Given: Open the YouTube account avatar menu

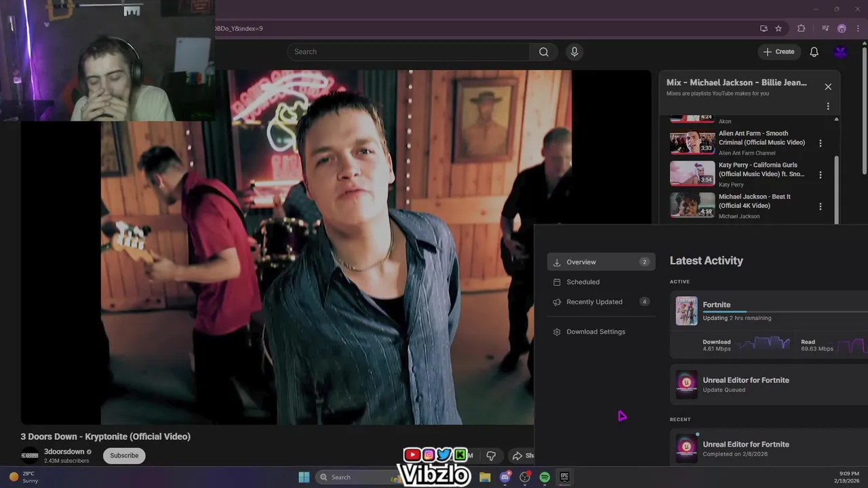Looking at the screenshot, I should click(x=841, y=52).
